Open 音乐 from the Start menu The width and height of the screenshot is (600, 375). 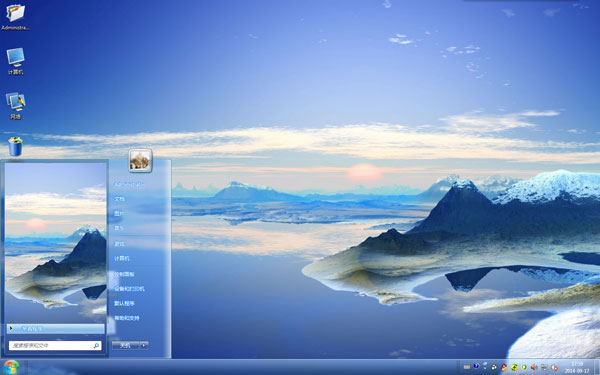pyautogui.click(x=119, y=228)
